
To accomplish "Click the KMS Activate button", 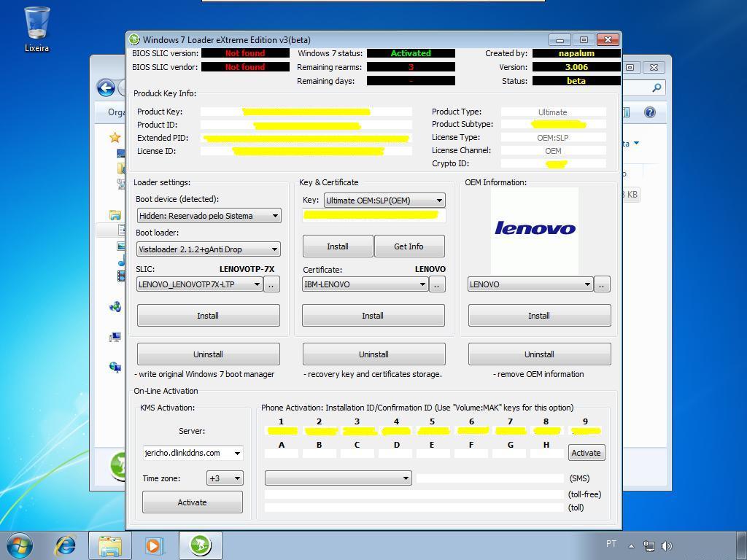I will (193, 502).
